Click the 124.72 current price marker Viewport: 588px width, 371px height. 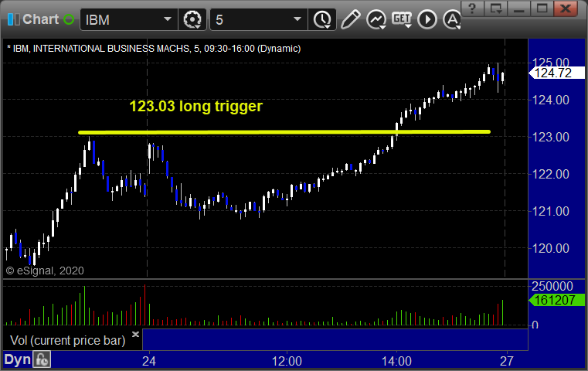[x=556, y=73]
